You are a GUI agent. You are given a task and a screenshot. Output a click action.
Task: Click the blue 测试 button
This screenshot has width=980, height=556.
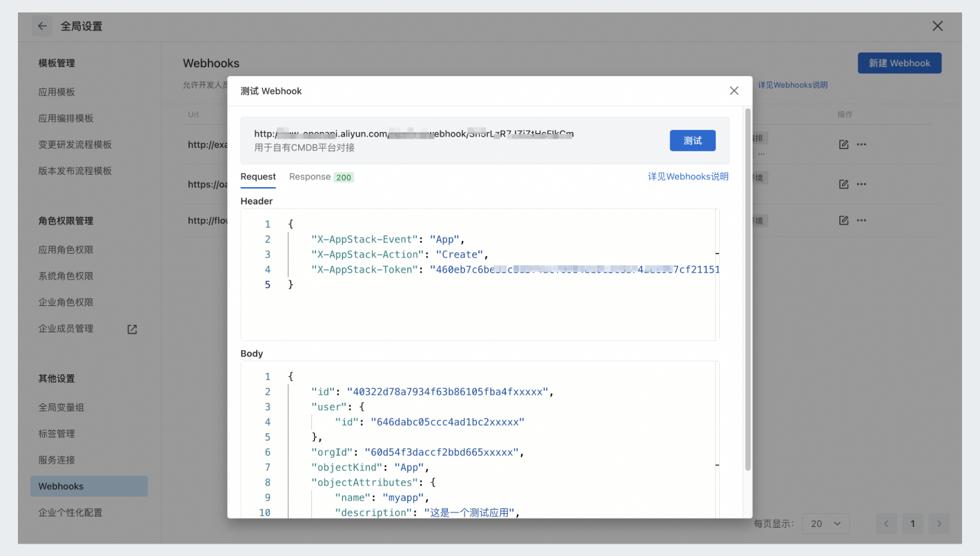point(692,140)
